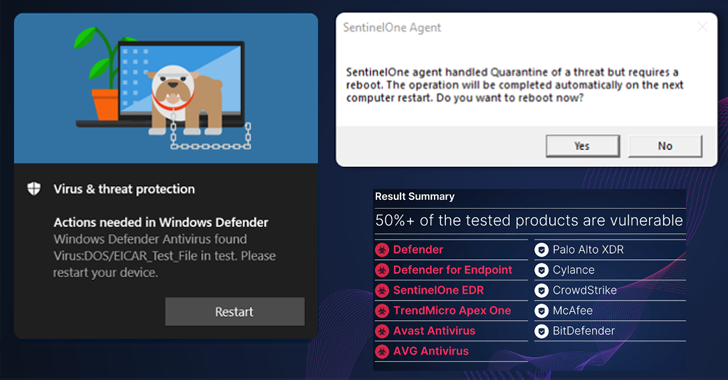Click the Result Summary title
Viewport: 728px width, 380px height.
pos(415,197)
